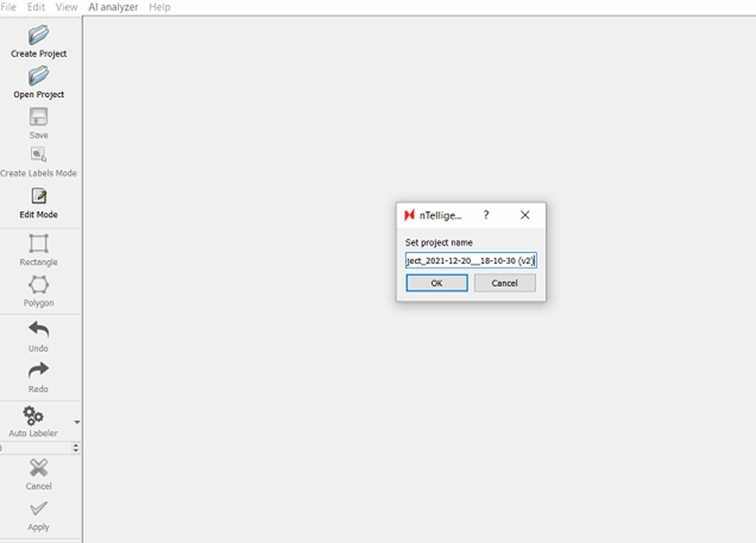Open a project with Open Project icon
The image size is (756, 543).
pyautogui.click(x=39, y=77)
